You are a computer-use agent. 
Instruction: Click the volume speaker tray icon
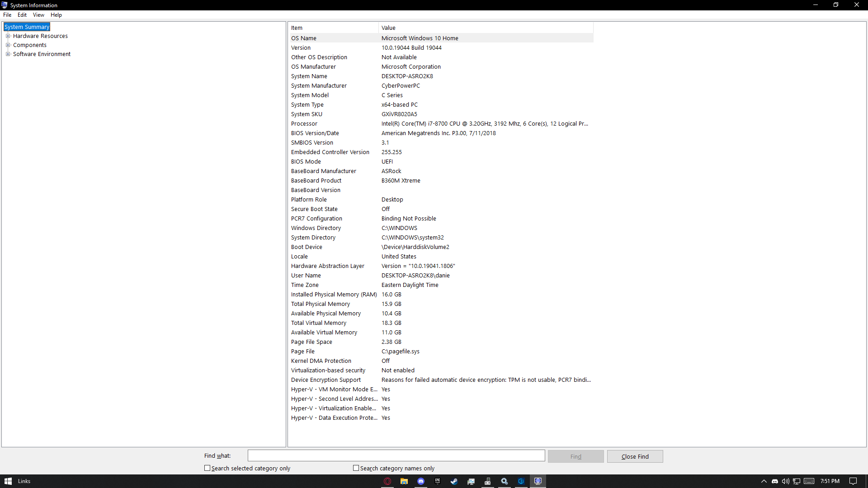(786, 481)
